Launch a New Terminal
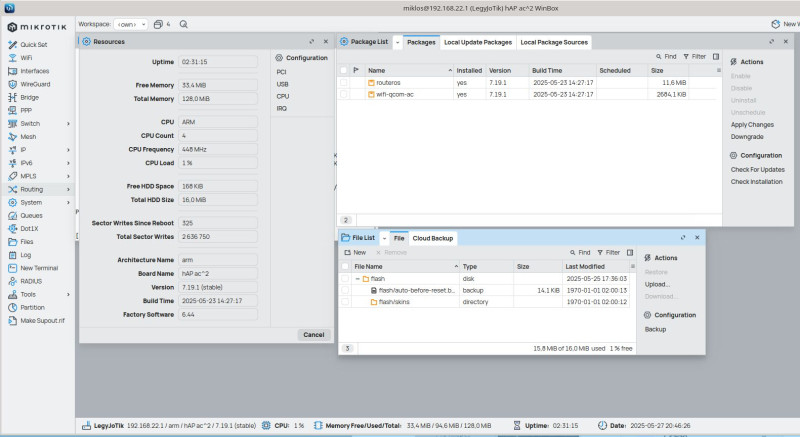The image size is (800, 437). (39, 268)
